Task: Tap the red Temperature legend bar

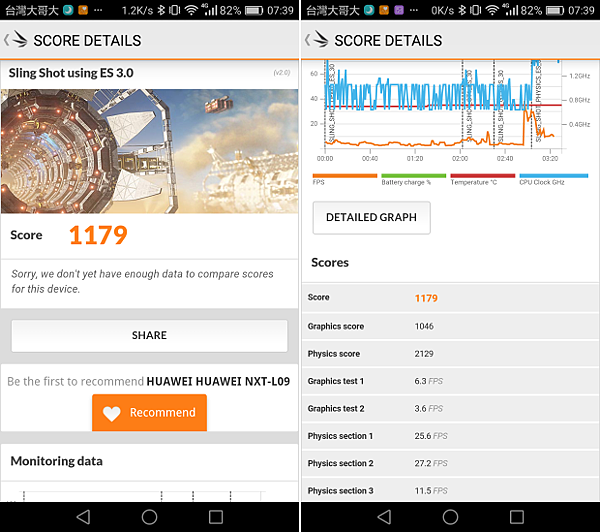Action: 483,176
